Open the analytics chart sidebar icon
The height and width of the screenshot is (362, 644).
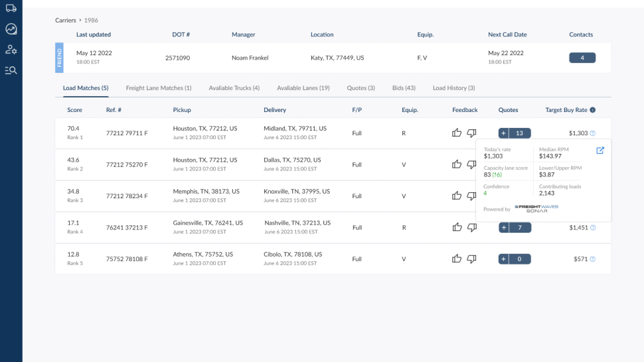[x=11, y=29]
